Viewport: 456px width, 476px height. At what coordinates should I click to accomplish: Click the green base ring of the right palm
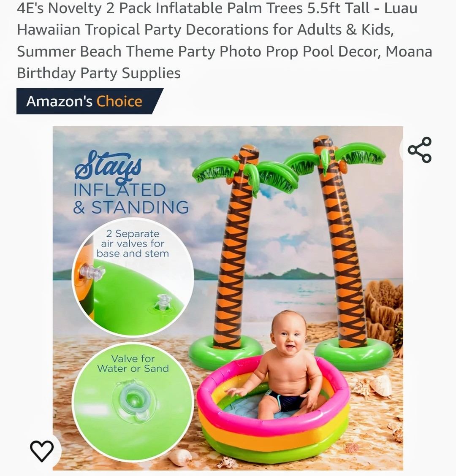pyautogui.click(x=354, y=354)
